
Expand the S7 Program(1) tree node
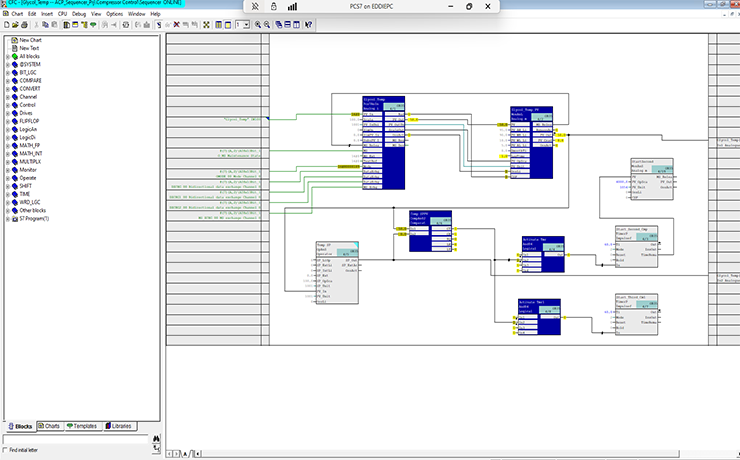[x=6, y=218]
